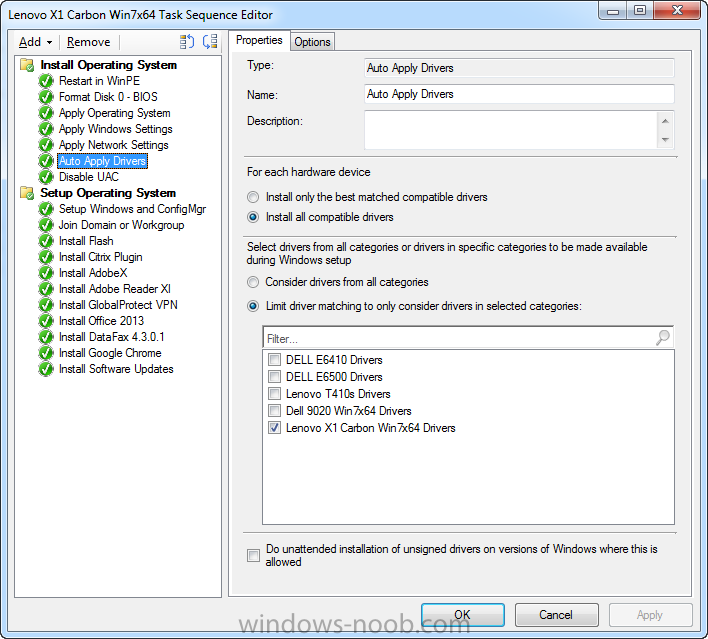This screenshot has width=708, height=639.
Task: Click the Remove toolbar button
Action: [x=88, y=42]
